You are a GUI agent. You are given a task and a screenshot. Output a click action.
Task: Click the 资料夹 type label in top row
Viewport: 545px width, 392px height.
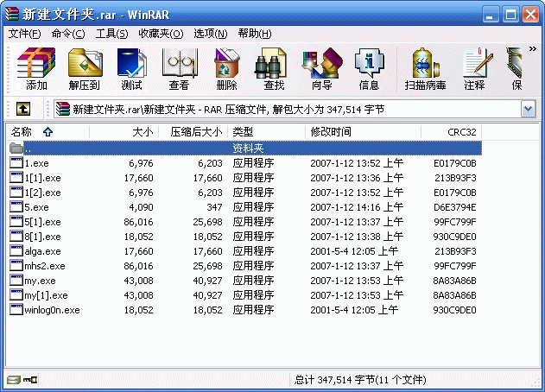[x=248, y=149]
